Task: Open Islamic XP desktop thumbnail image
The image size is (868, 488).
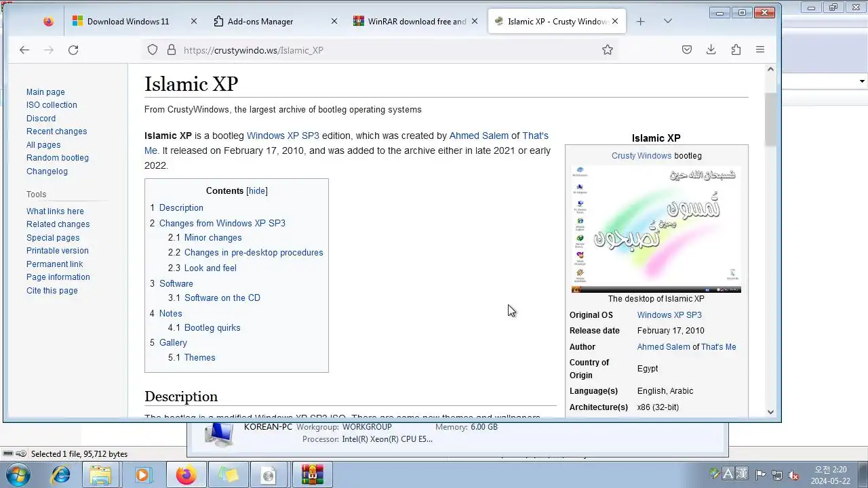Action: 656,230
